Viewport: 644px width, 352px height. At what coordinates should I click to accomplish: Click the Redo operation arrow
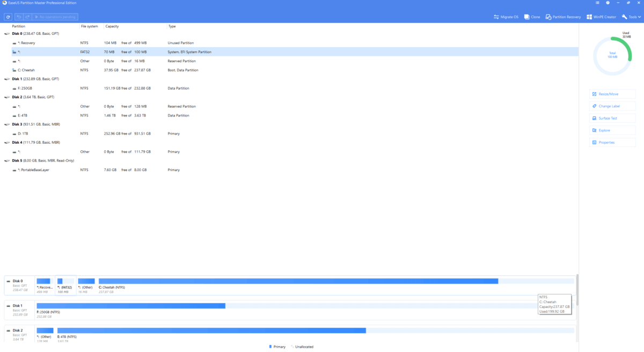click(x=27, y=17)
